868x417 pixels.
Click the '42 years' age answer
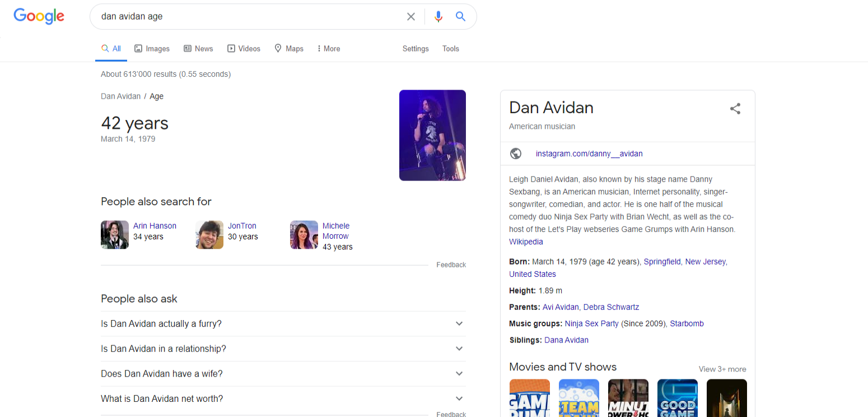click(x=134, y=123)
